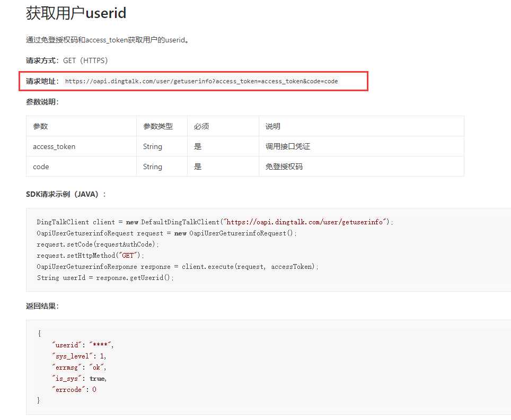
Task: Click String type in the code row
Action: pos(153,167)
